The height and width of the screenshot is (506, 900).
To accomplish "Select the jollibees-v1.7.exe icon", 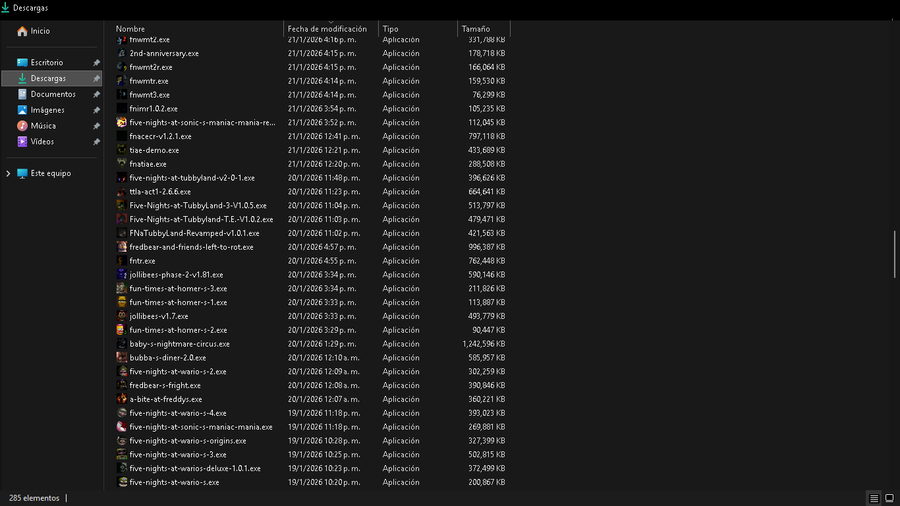I will pos(122,316).
